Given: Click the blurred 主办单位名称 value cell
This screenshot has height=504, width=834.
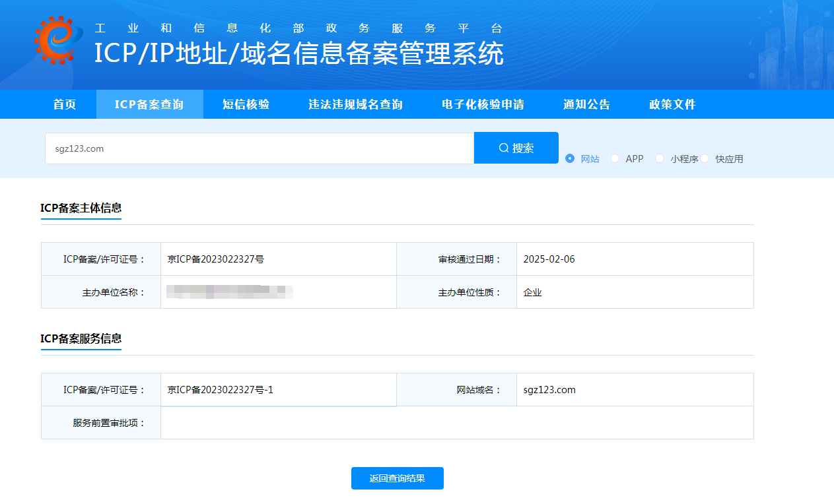Looking at the screenshot, I should coord(279,292).
